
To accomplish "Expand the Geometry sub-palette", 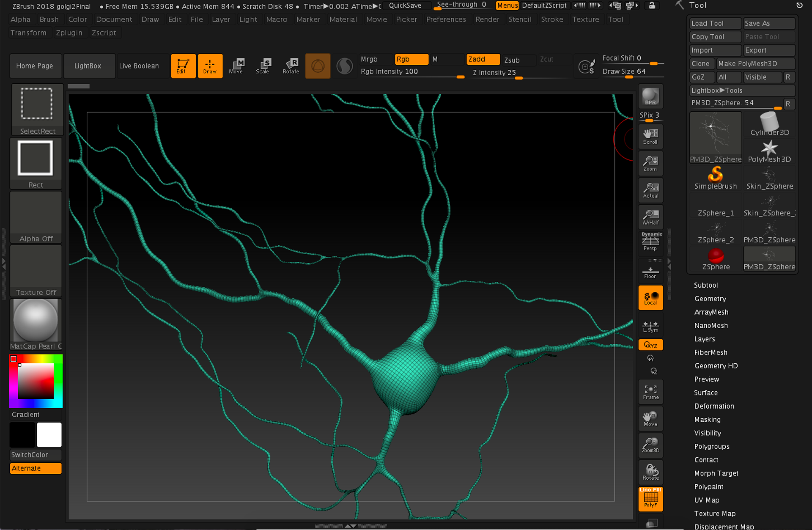I will pos(710,299).
